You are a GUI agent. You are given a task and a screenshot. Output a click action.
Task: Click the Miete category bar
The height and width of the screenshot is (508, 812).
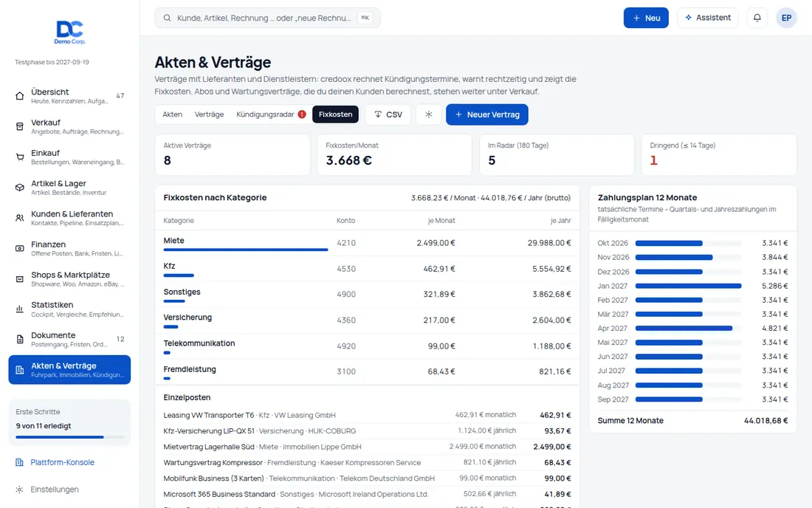pos(246,250)
